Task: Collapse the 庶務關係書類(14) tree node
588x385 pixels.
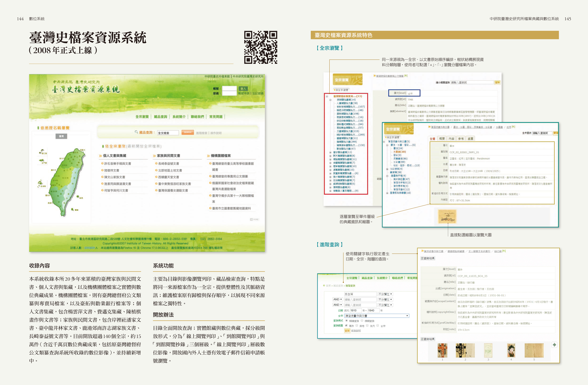Action: (x=330, y=100)
